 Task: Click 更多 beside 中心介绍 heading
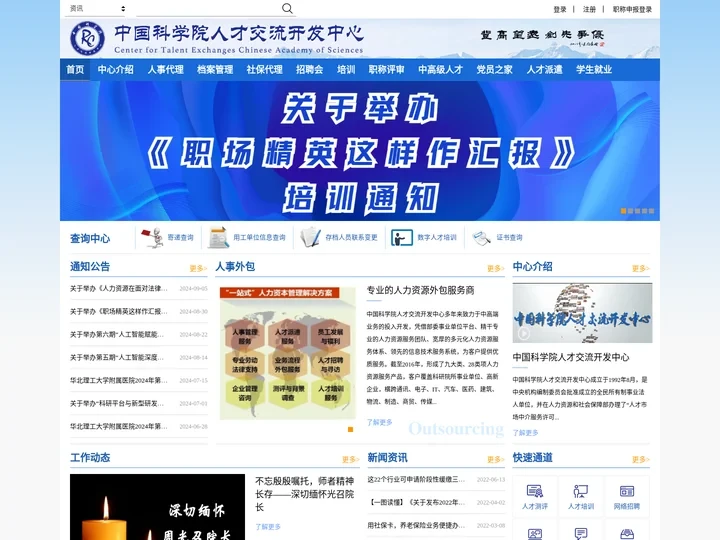point(641,268)
